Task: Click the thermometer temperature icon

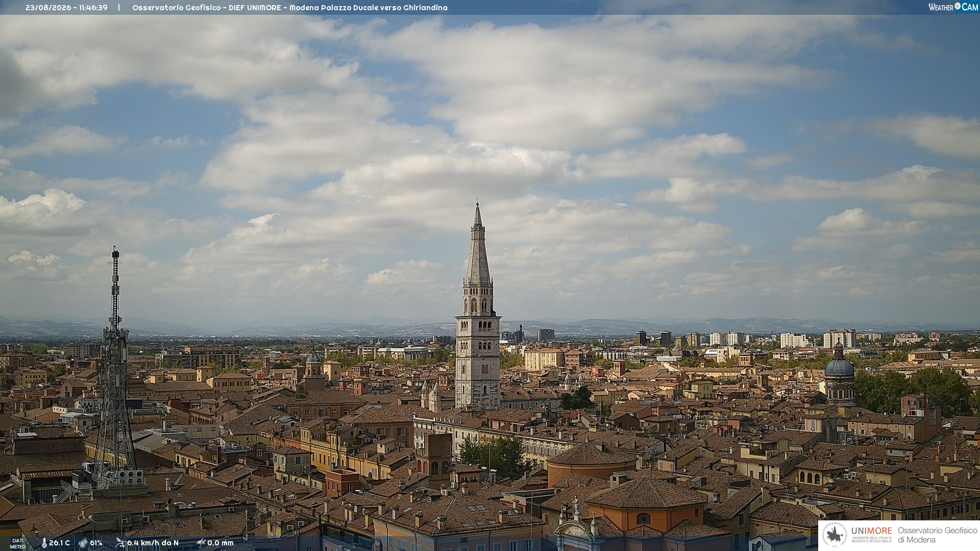Action: pyautogui.click(x=44, y=543)
